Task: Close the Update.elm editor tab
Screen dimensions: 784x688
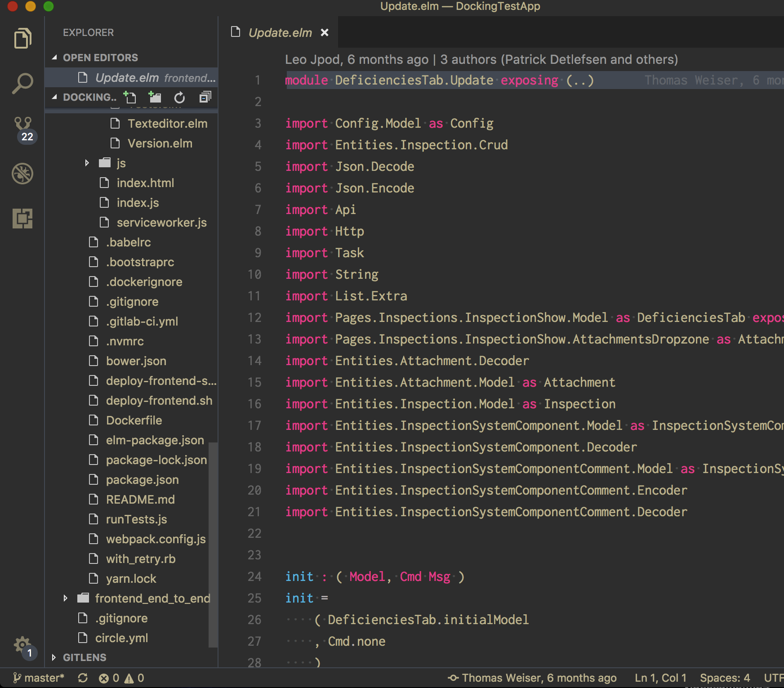Action: tap(325, 32)
